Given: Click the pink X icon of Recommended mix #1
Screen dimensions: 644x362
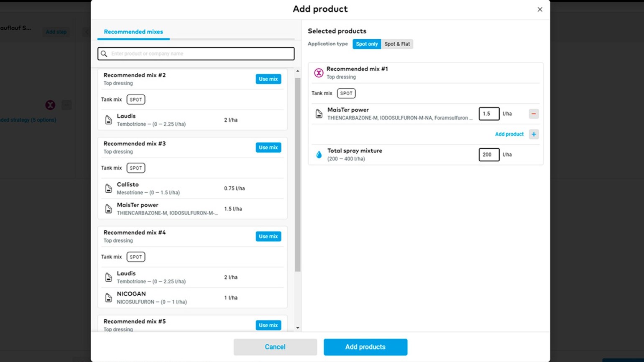Looking at the screenshot, I should [319, 73].
